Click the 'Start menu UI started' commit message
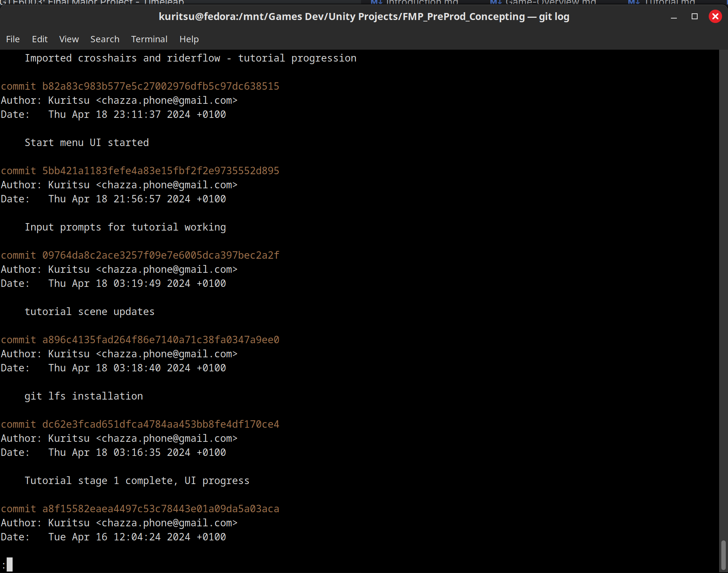728x573 pixels. coord(87,142)
